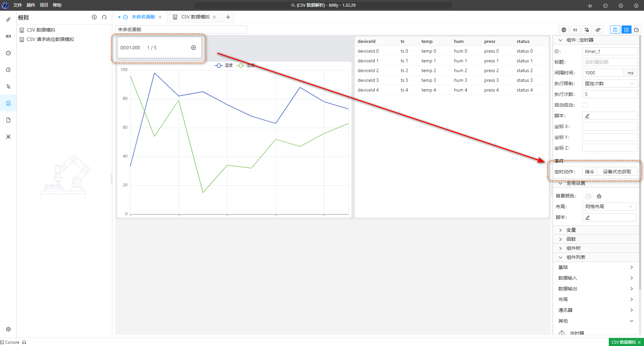Screen dimensions: 644x346
Task: Open the 布局 dropdown
Action: 609,207
